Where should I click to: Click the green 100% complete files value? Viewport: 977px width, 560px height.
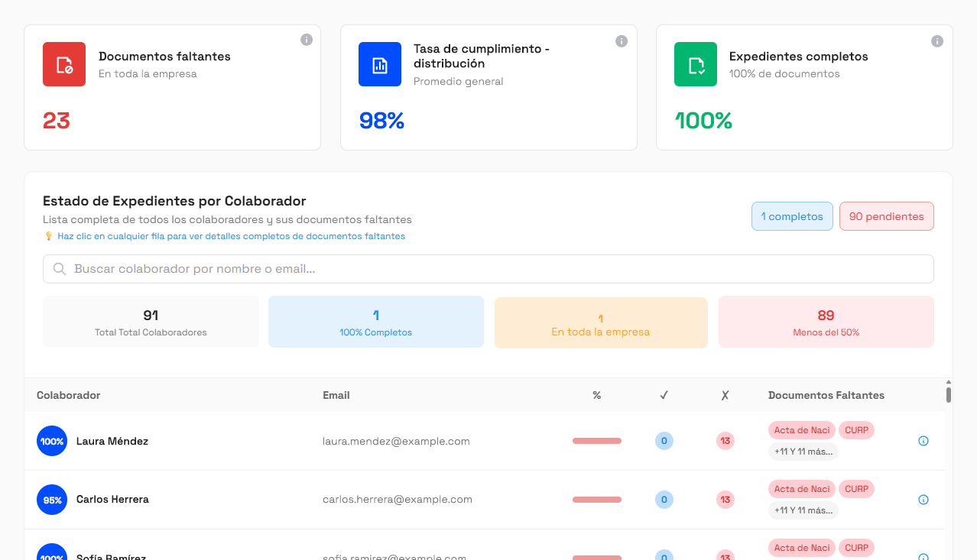tap(703, 121)
